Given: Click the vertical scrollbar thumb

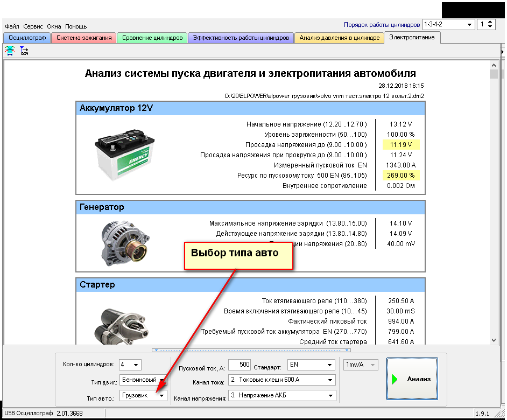Looking at the screenshot, I should (x=494, y=74).
